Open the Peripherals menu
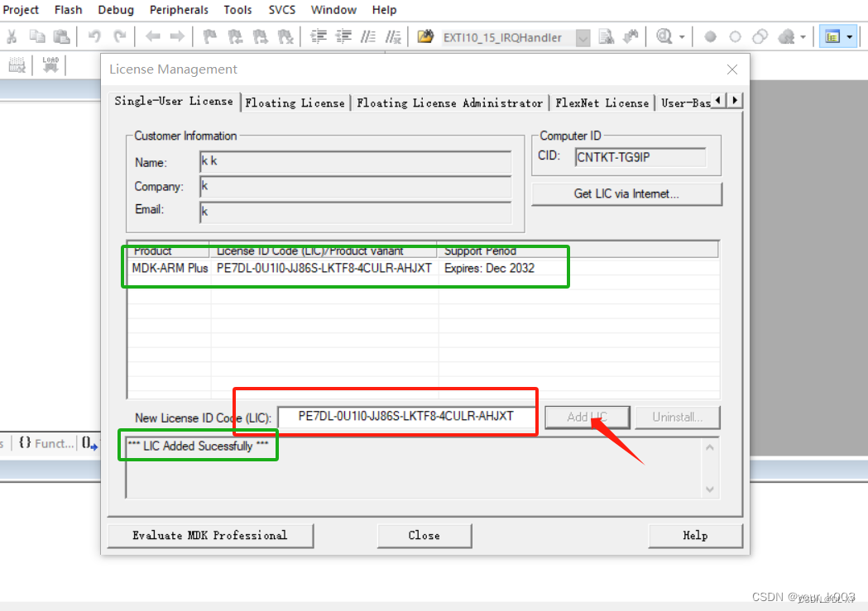 179,10
